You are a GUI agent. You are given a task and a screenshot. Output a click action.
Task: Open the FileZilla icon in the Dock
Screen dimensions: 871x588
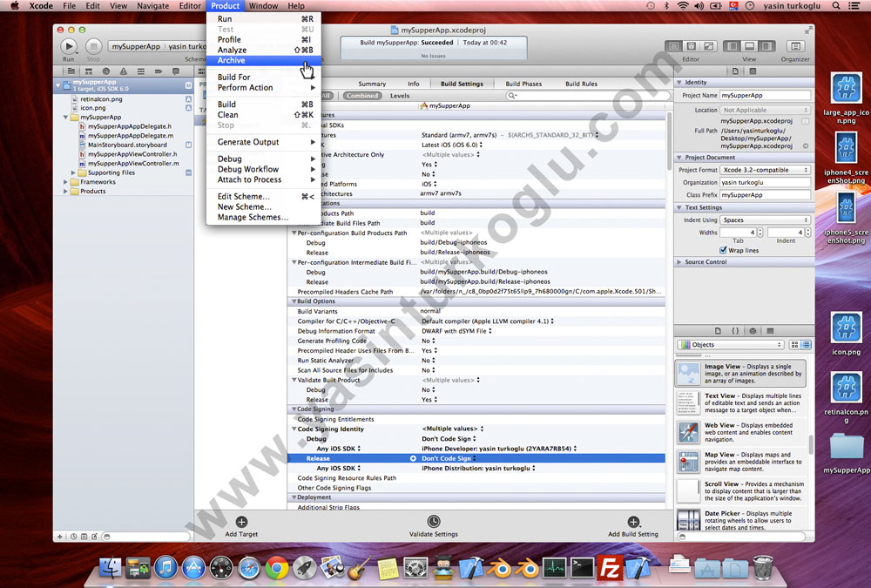tap(610, 568)
